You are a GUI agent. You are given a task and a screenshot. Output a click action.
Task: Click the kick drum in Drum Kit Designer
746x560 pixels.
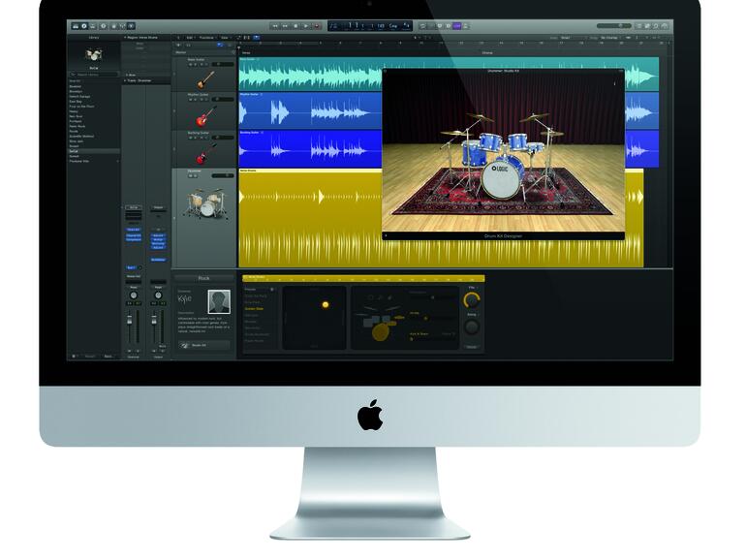(x=501, y=180)
